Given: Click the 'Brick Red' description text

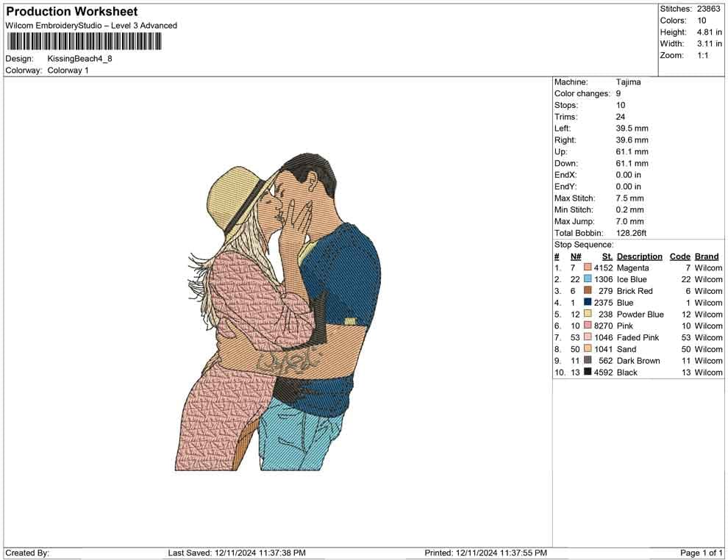Looking at the screenshot, I should coord(635,291).
